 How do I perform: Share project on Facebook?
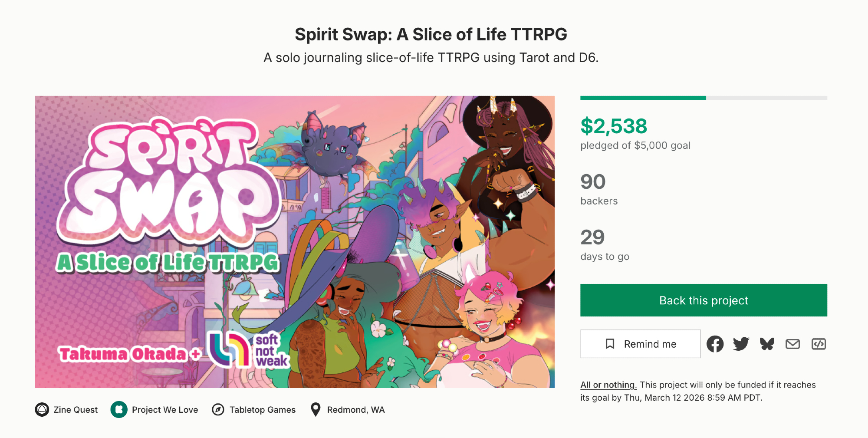(715, 344)
